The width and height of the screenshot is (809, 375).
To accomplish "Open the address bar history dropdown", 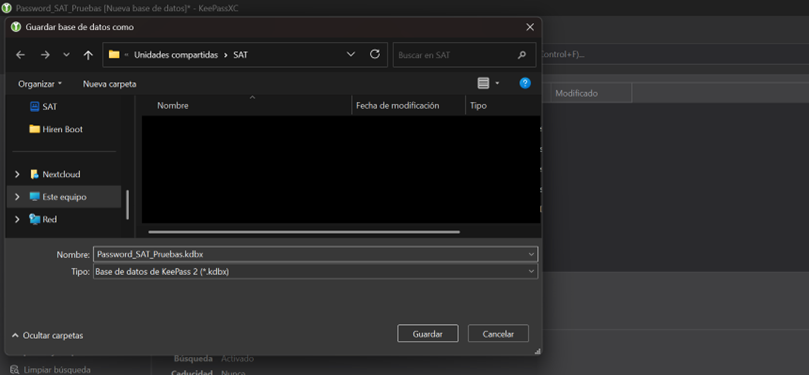I will (351, 55).
